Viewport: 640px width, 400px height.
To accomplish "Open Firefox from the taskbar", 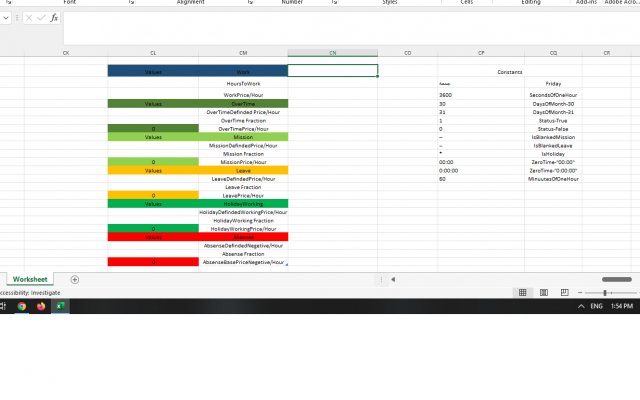I will click(41, 307).
